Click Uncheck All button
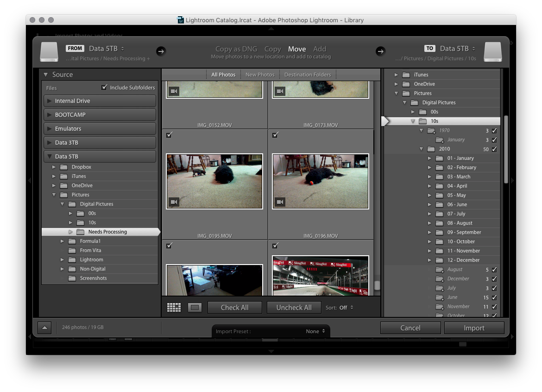542x392 pixels. point(294,307)
